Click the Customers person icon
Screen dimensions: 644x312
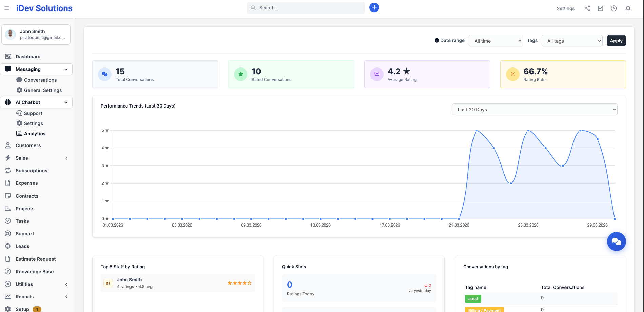(8, 145)
